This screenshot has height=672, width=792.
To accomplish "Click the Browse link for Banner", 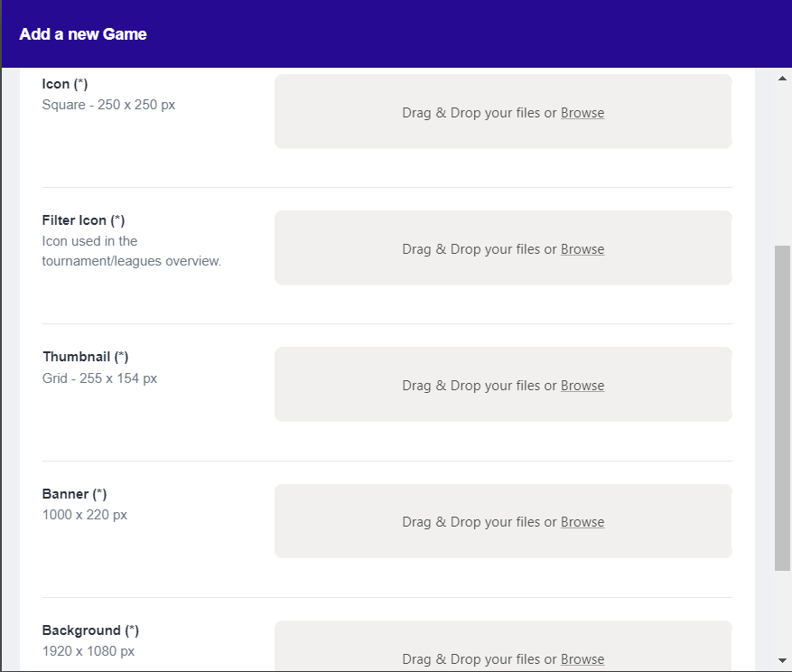I will pyautogui.click(x=582, y=522).
